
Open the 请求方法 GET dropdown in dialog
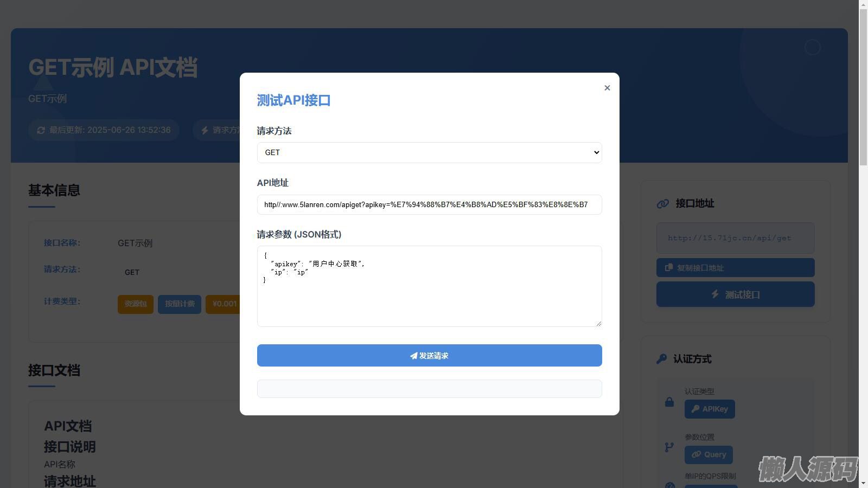(429, 152)
